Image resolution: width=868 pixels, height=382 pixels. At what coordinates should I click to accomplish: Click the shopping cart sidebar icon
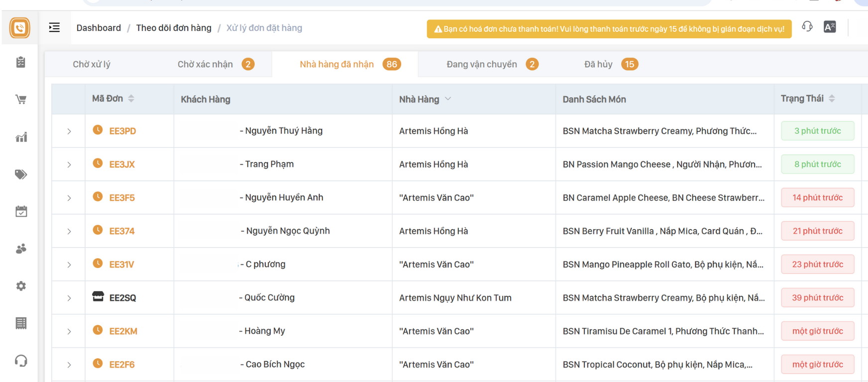(21, 99)
